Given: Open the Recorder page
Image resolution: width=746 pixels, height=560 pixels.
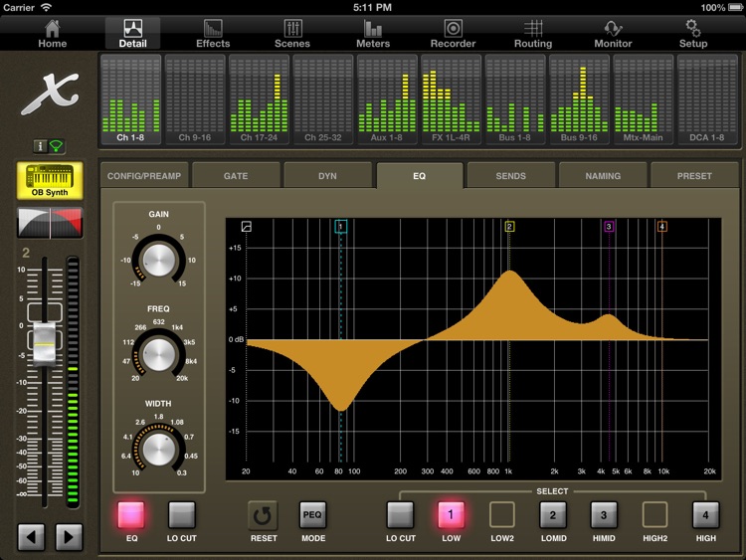Looking at the screenshot, I should pos(453,33).
